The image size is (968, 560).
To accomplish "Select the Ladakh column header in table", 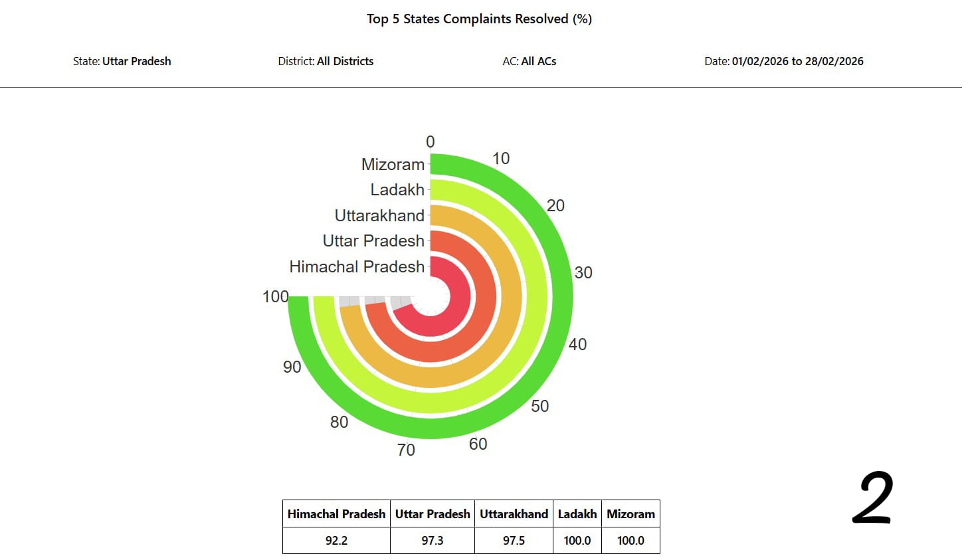I will pos(577,513).
